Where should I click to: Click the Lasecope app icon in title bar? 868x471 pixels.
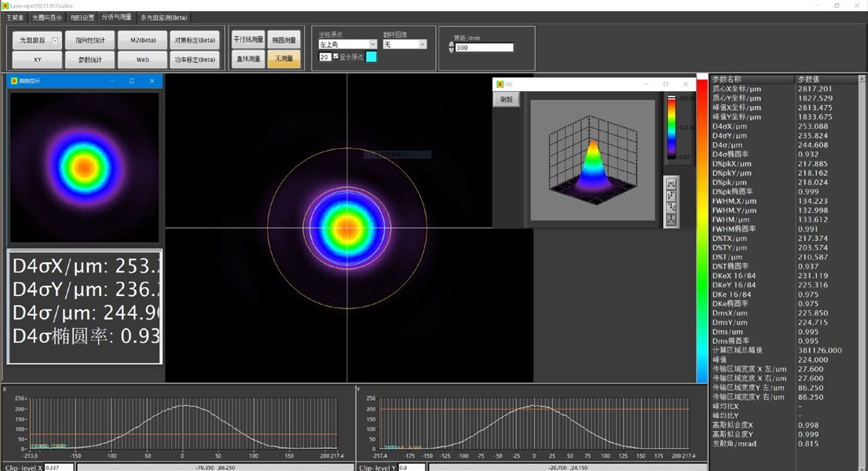pos(5,5)
